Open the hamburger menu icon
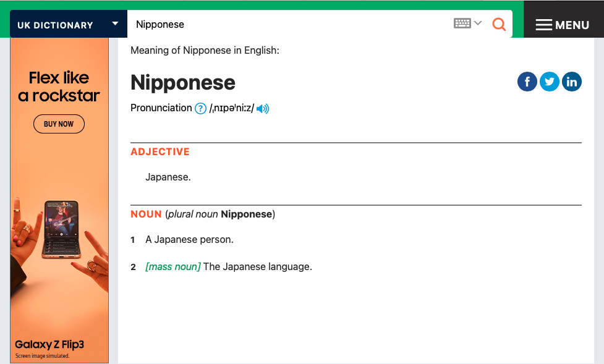The height and width of the screenshot is (364, 604). click(543, 25)
